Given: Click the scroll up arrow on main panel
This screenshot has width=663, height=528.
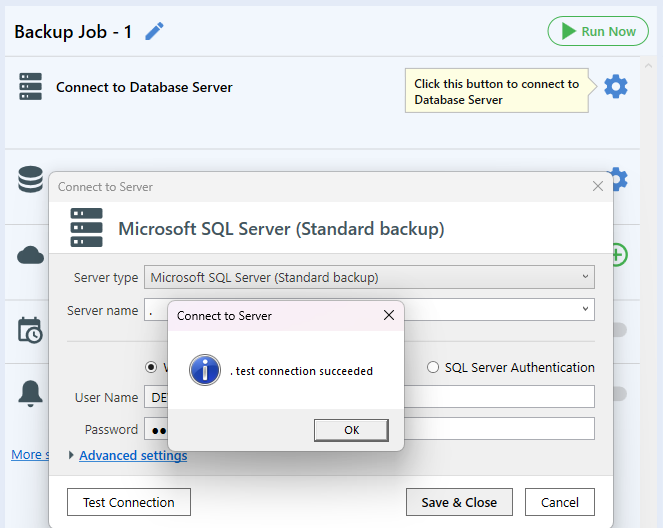Looking at the screenshot, I should (648, 66).
